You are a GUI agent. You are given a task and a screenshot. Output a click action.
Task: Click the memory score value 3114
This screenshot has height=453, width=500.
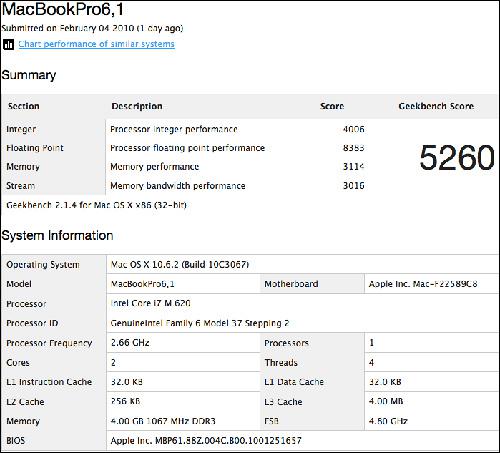353,166
